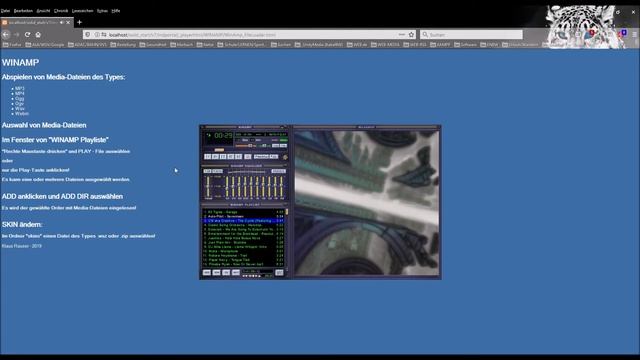Open the playlist REM menu
The width and height of the screenshot is (640, 360).
[x=216, y=272]
